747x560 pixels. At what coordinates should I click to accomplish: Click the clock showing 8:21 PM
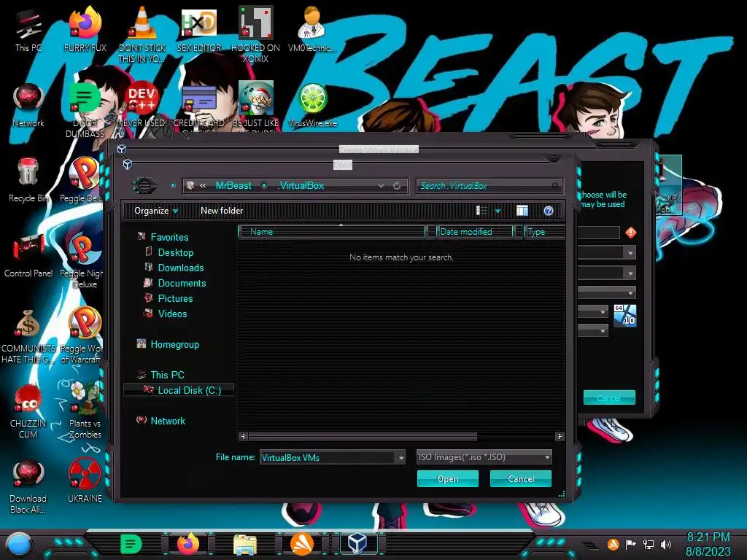(708, 537)
